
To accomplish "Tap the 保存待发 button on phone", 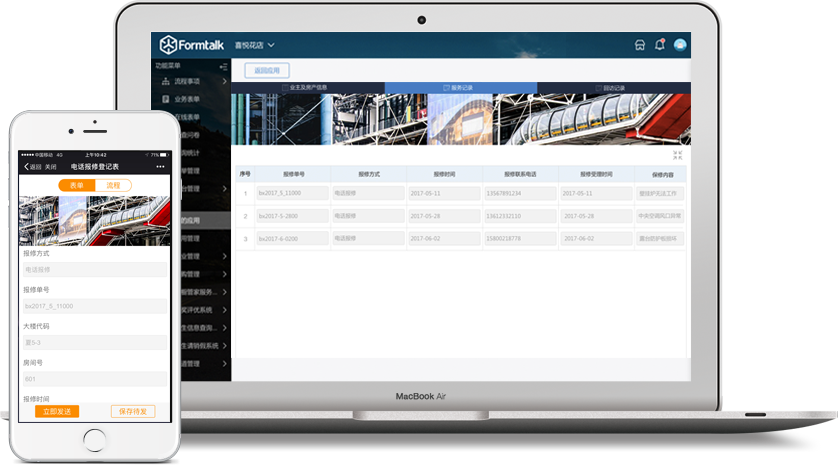I will coord(133,412).
